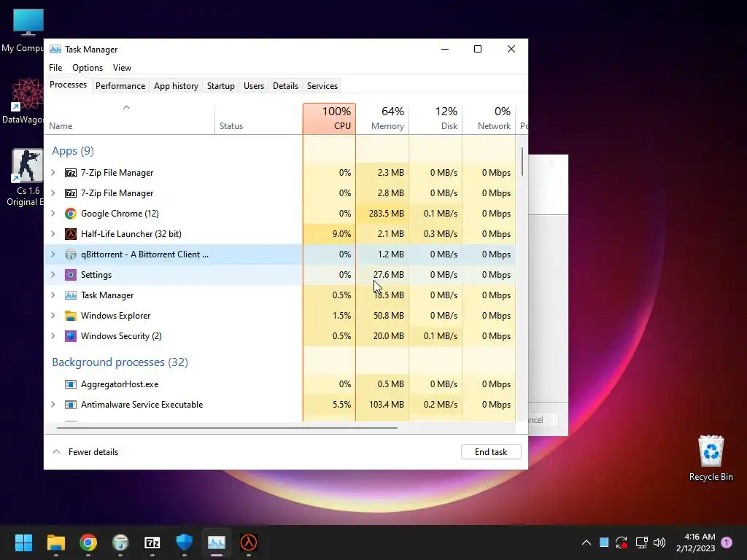Open File Explorer from the taskbar
The image size is (747, 560).
pos(55,542)
